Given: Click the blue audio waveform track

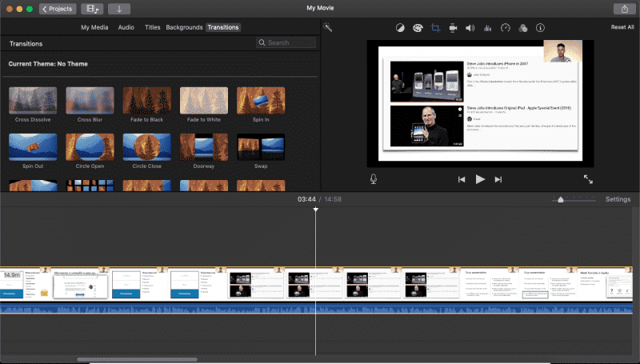Looking at the screenshot, I should 316,308.
